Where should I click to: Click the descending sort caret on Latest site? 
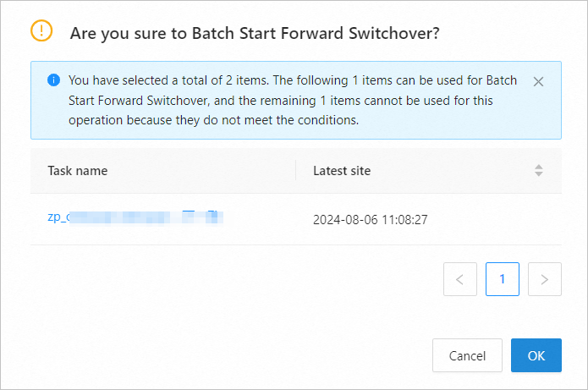539,174
